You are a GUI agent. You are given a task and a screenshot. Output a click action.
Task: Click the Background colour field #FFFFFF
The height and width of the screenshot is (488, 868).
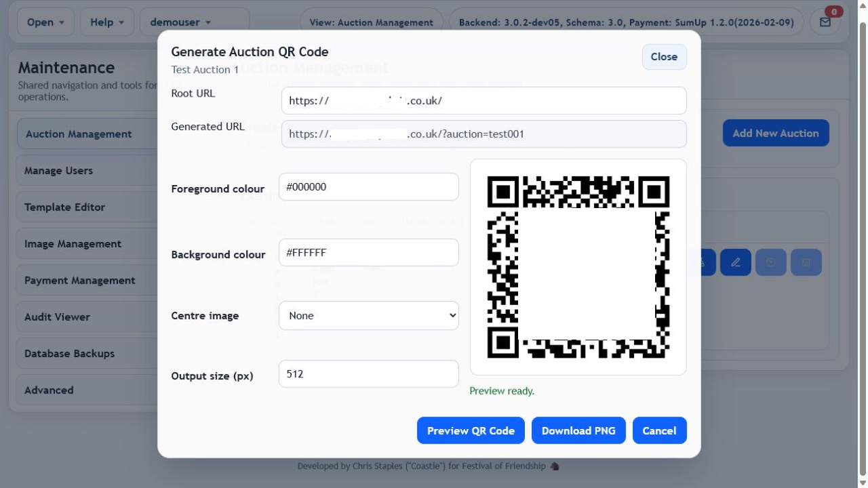369,253
